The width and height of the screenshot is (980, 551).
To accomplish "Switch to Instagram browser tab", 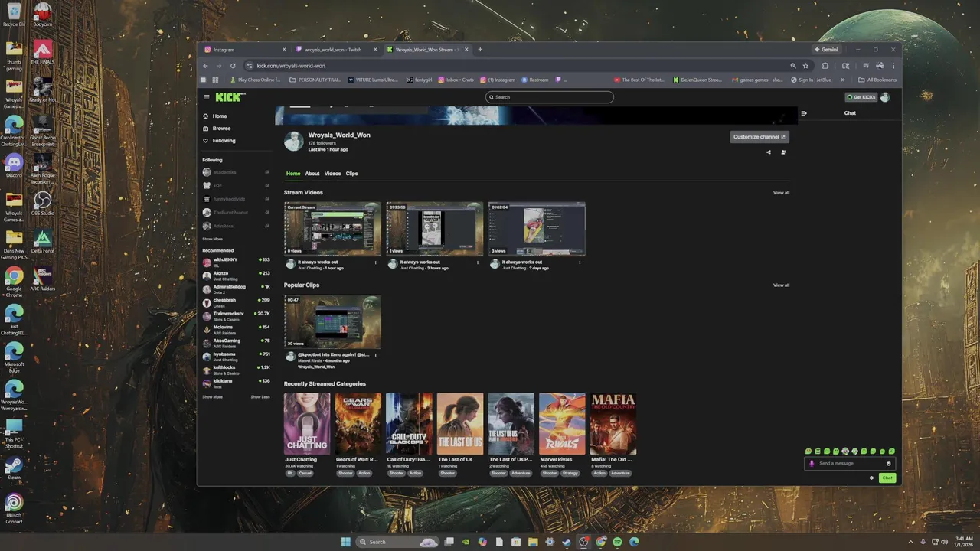I will [x=245, y=50].
